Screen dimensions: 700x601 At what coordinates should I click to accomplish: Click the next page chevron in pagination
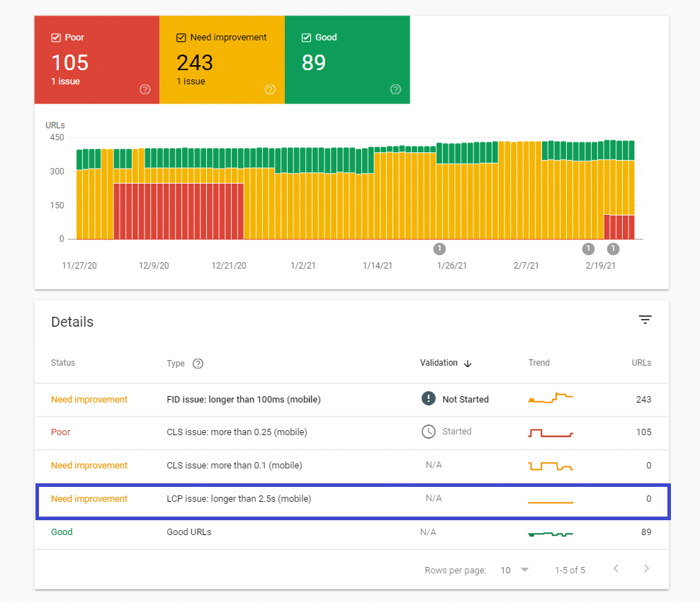[646, 568]
